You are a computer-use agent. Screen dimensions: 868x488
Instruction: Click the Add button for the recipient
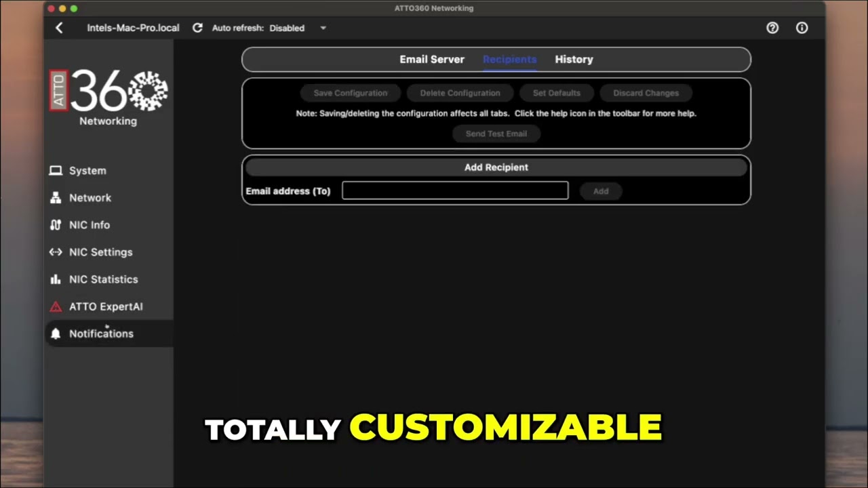[x=601, y=191]
